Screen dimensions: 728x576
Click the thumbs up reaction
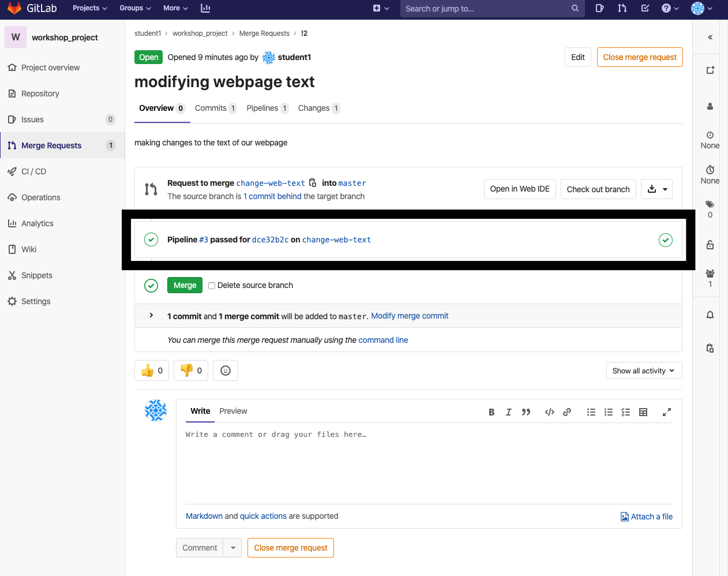pyautogui.click(x=152, y=371)
